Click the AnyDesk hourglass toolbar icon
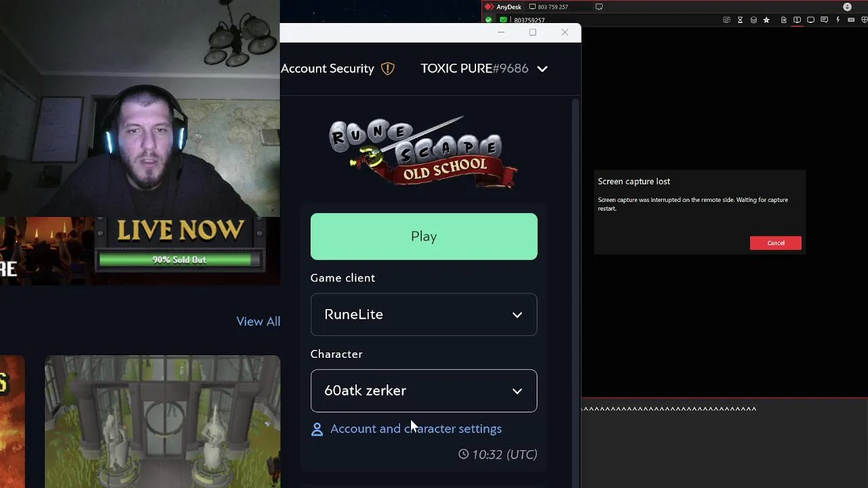 tap(741, 20)
